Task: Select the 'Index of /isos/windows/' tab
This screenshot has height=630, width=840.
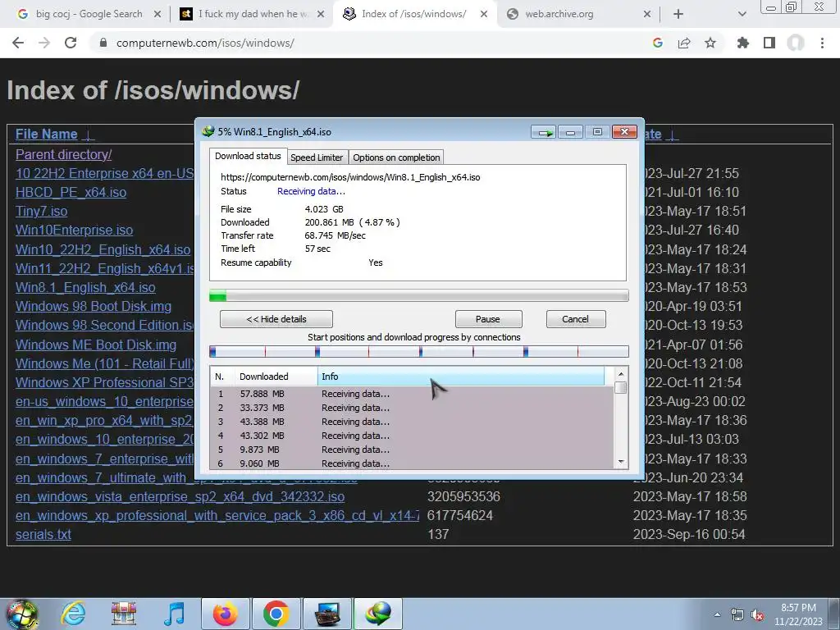Action: [414, 14]
